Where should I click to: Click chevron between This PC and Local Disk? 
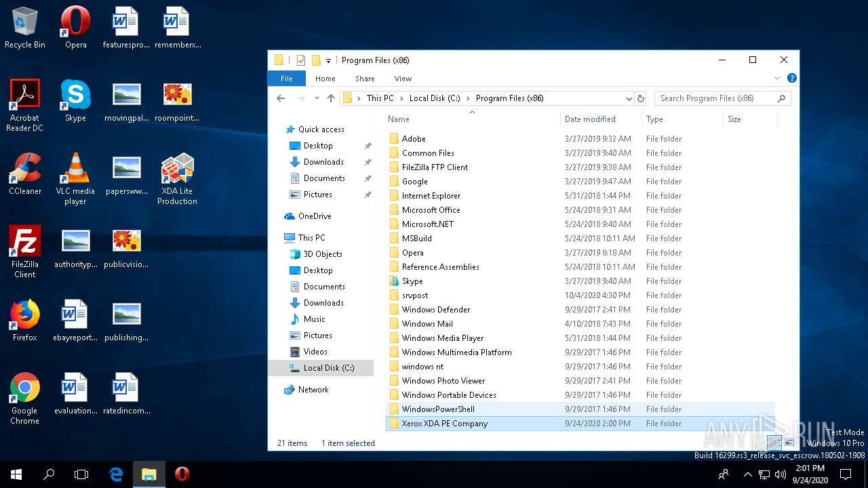(x=401, y=98)
